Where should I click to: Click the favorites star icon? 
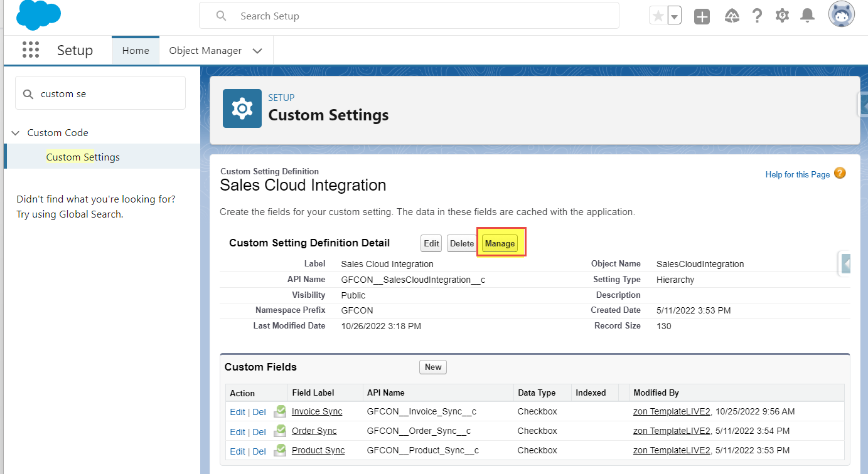658,16
